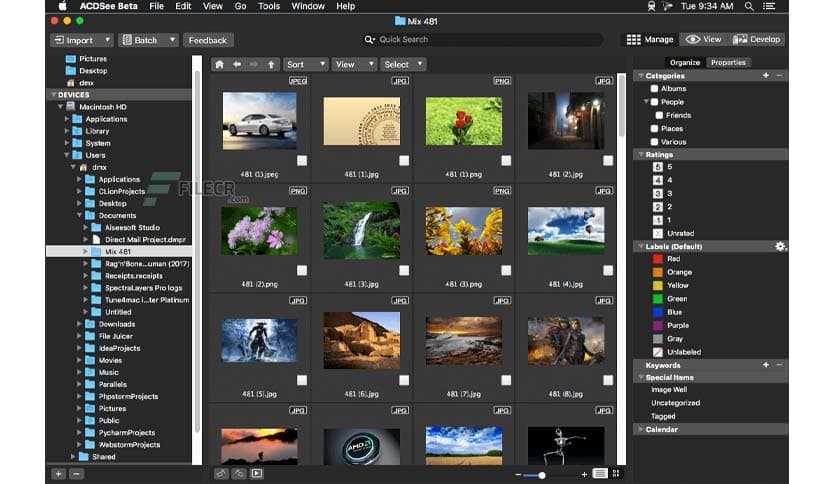Collapse the Ratings section
This screenshot has width=836, height=484.
coord(640,154)
